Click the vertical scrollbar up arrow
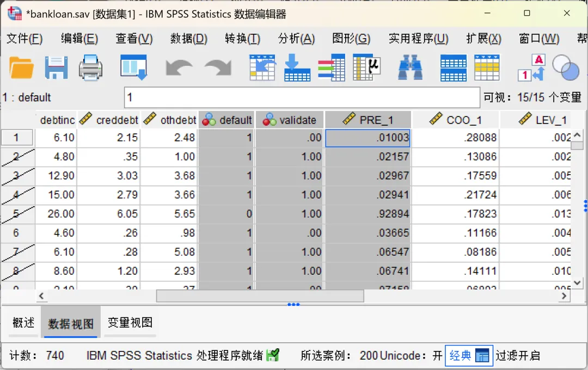Screen dimensions: 588x370 (x=578, y=134)
